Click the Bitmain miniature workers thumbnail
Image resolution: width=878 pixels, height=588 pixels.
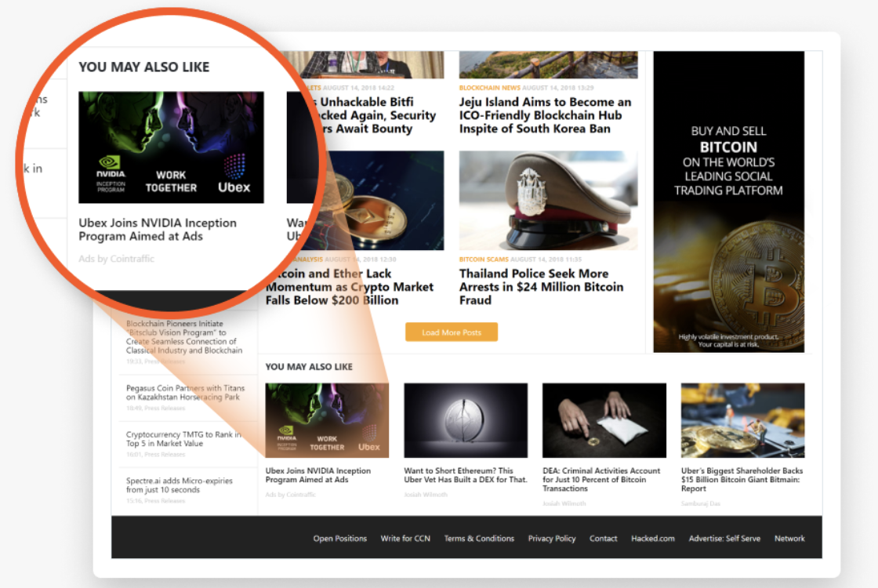[743, 420]
